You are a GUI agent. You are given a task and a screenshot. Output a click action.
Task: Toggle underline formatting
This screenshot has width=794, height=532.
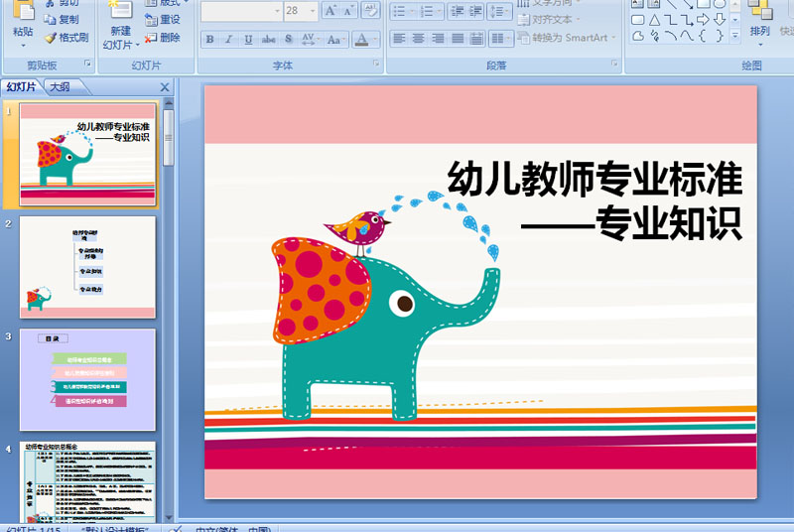248,39
